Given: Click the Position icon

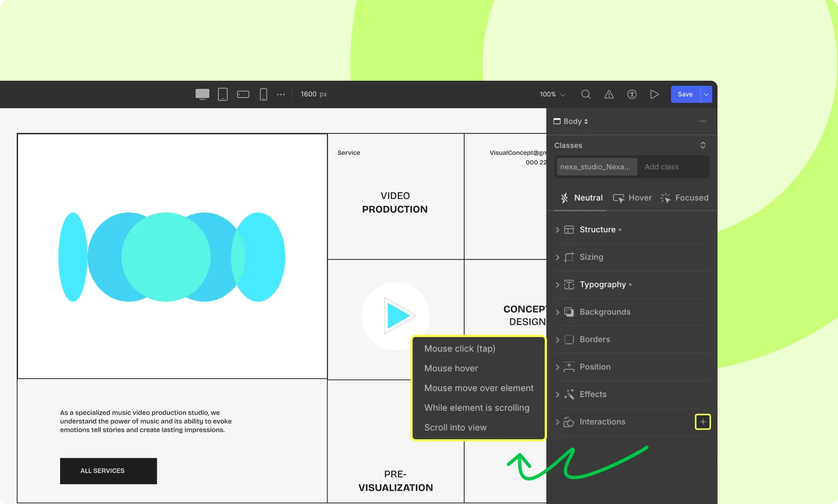Looking at the screenshot, I should pos(569,367).
